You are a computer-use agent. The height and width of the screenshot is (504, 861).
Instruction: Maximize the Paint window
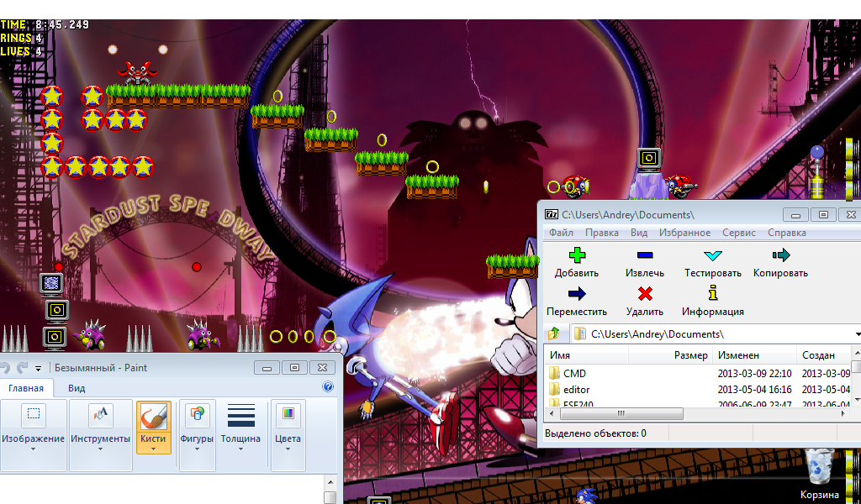(x=294, y=367)
